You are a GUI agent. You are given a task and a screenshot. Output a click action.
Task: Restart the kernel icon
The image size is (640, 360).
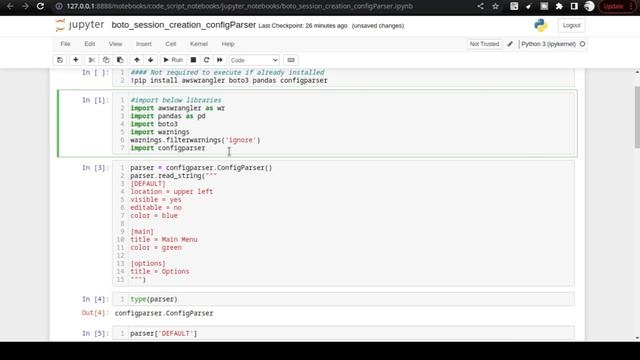click(x=207, y=60)
